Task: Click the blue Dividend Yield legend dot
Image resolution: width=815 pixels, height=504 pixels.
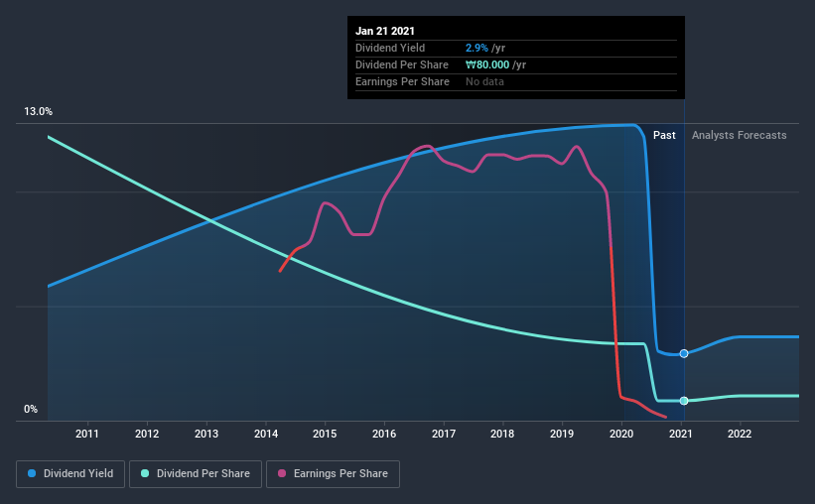Action: (32, 473)
